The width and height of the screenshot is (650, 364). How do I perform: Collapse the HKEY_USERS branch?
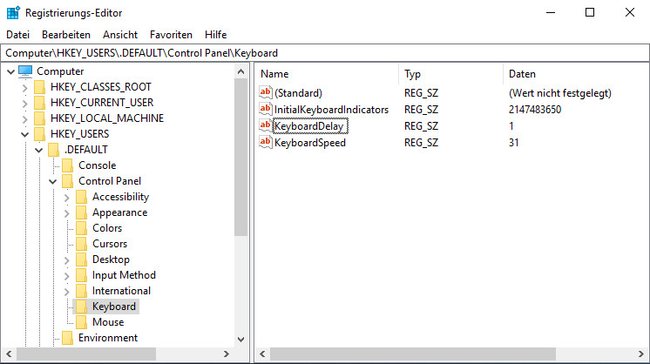coord(25,134)
